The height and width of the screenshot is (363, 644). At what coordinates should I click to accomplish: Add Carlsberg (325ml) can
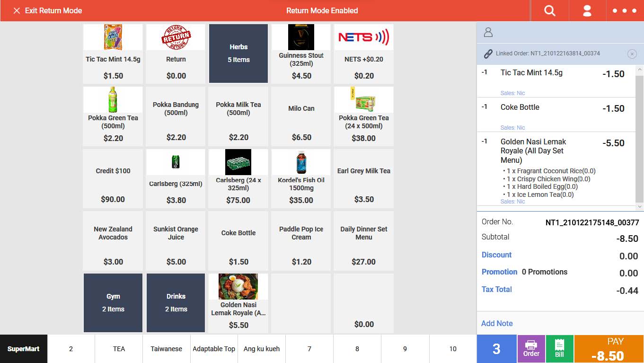tap(176, 178)
